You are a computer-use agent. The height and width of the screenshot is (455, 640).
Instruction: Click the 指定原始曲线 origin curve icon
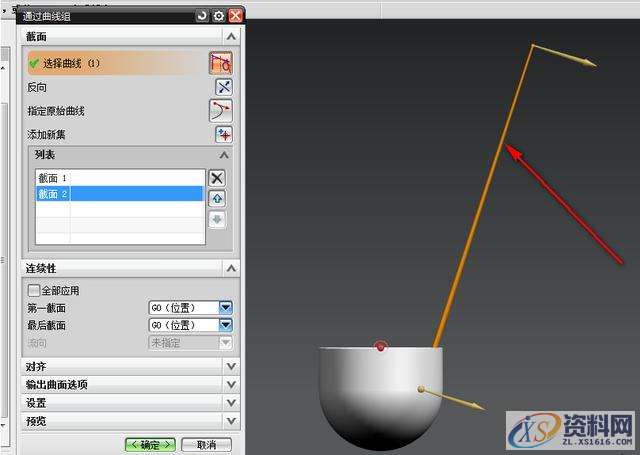click(220, 111)
